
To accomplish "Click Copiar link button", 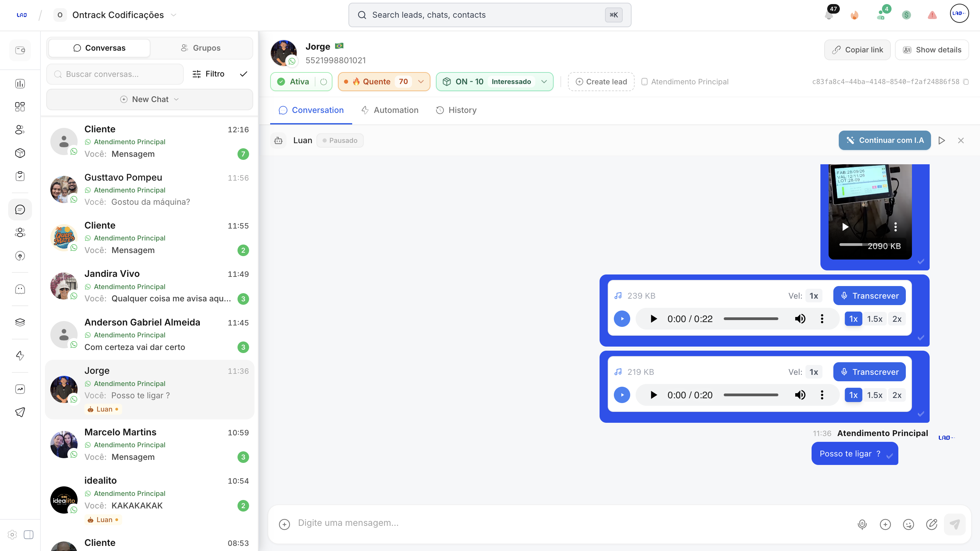I will 857,50.
